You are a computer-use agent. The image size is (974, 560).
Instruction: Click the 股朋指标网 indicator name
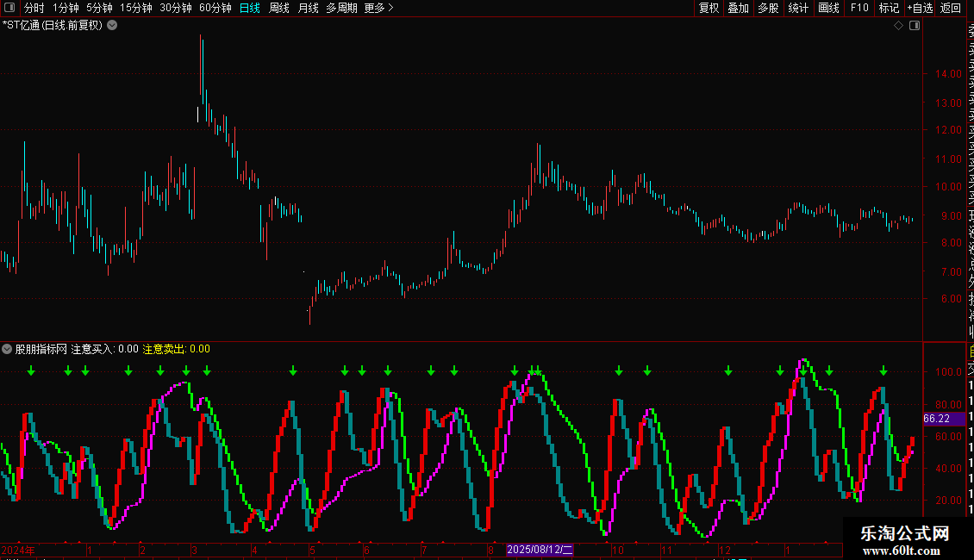pos(41,349)
